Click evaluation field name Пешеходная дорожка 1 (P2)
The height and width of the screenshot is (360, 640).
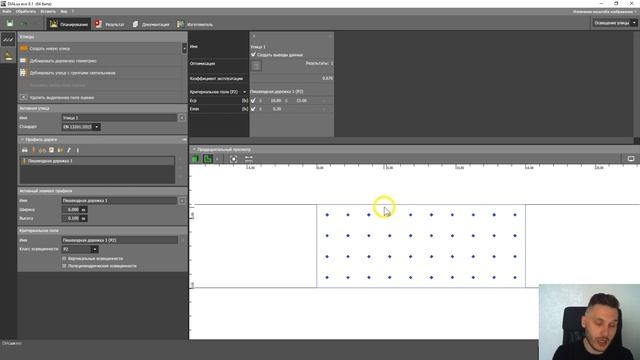(x=119, y=240)
